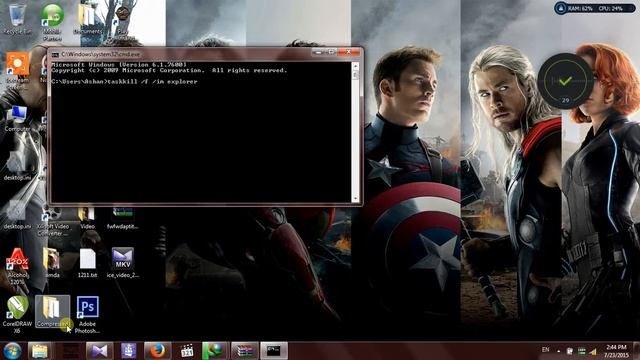Click the Show Desktop strip
640x360 pixels.
pyautogui.click(x=637, y=351)
